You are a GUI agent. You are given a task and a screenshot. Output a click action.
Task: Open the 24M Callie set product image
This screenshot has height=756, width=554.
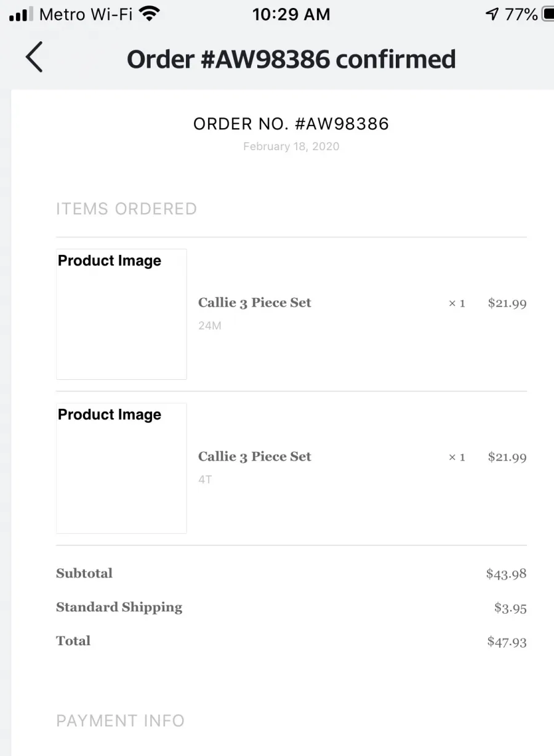tap(121, 314)
